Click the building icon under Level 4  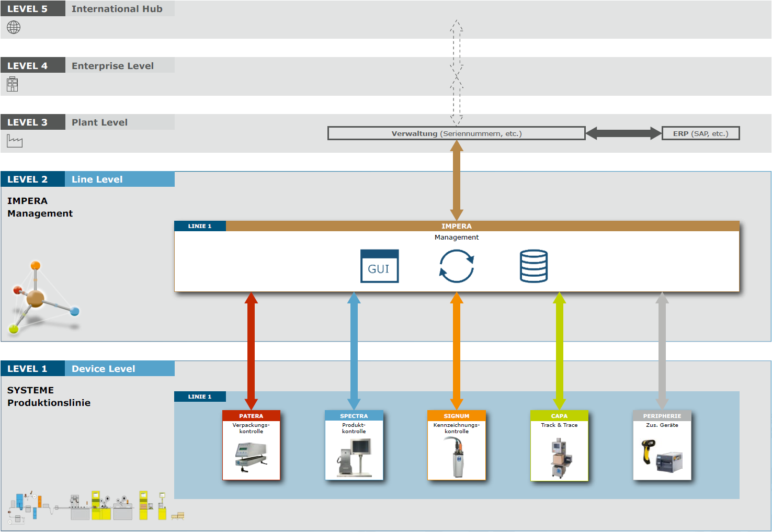pos(13,84)
